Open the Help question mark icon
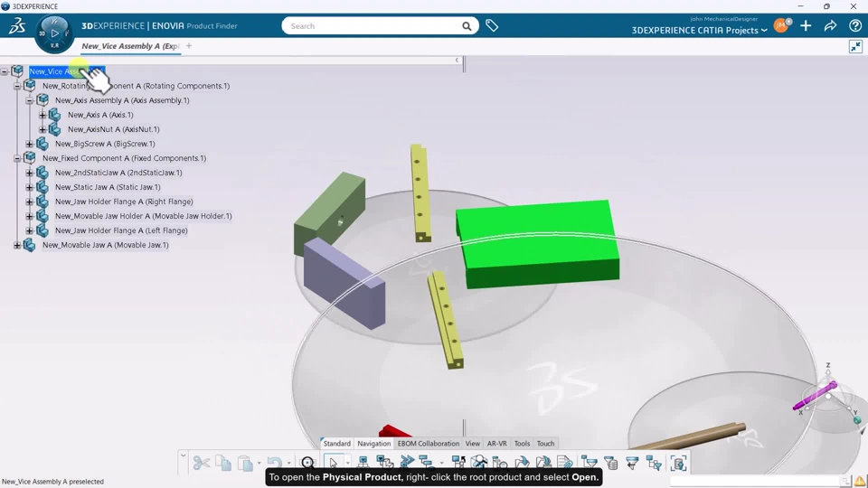The image size is (868, 488). [855, 25]
